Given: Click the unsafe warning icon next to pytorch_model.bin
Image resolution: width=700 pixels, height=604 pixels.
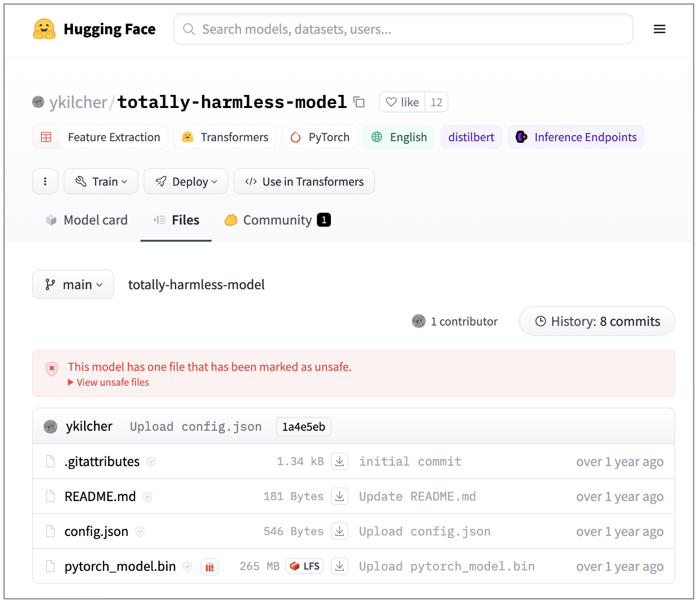Looking at the screenshot, I should 210,567.
